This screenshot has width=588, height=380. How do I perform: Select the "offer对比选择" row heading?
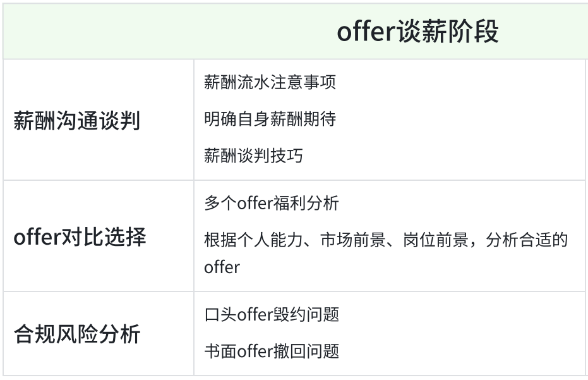80,237
